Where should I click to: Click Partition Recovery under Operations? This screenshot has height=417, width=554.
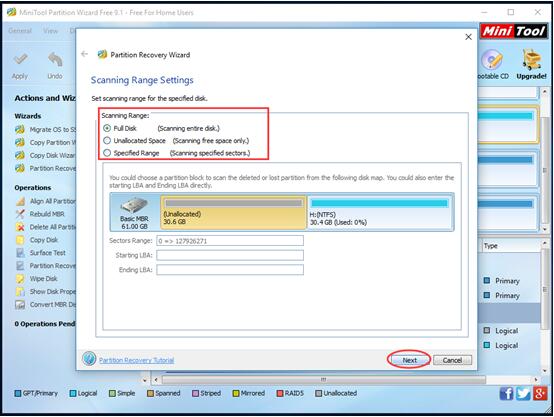click(x=46, y=266)
